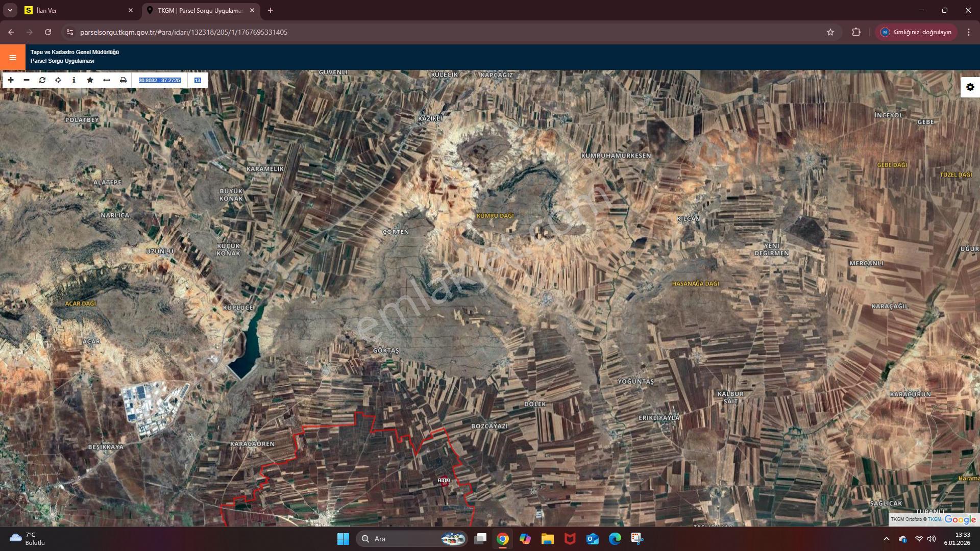Screen dimensions: 980x551
Task: Click the Kimliğinizi doğrulayın profile button
Action: pos(916,32)
